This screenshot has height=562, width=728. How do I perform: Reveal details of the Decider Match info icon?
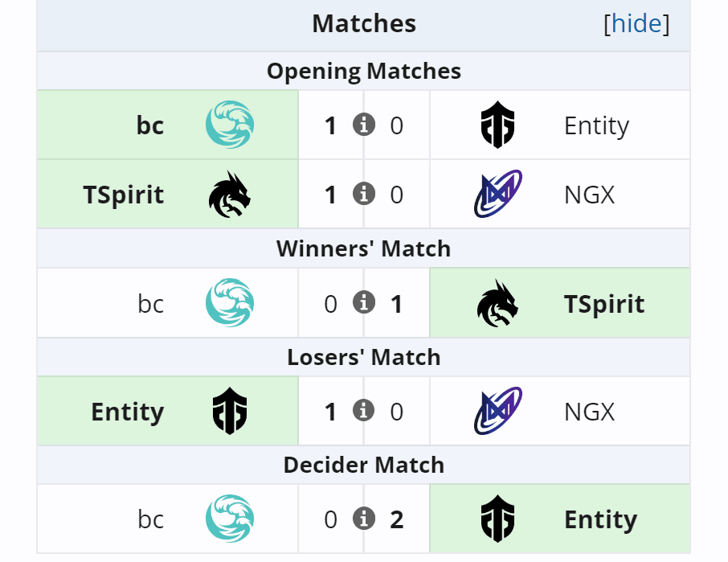[363, 519]
